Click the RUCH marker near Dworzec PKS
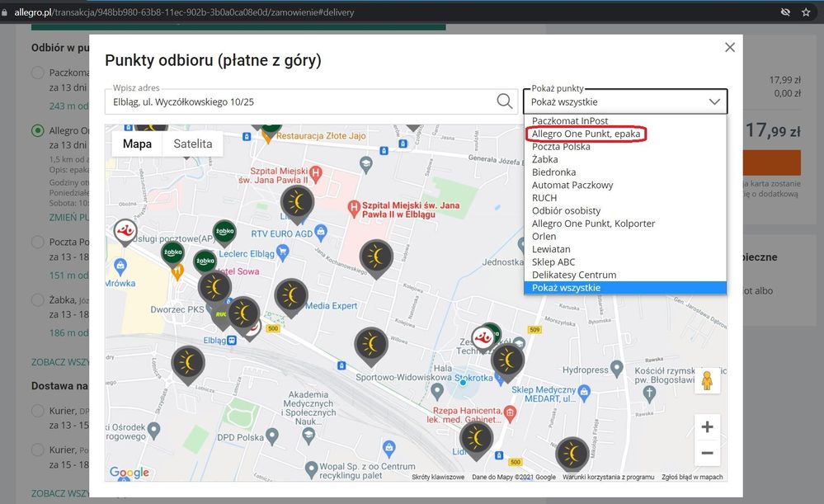This screenshot has height=504, width=824. click(x=221, y=315)
